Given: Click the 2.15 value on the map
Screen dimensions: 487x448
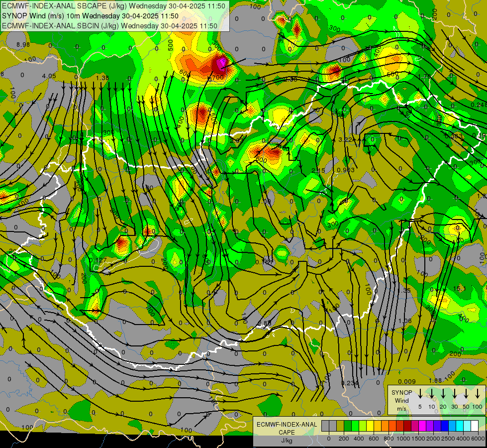Looking at the screenshot, I should point(318,170).
